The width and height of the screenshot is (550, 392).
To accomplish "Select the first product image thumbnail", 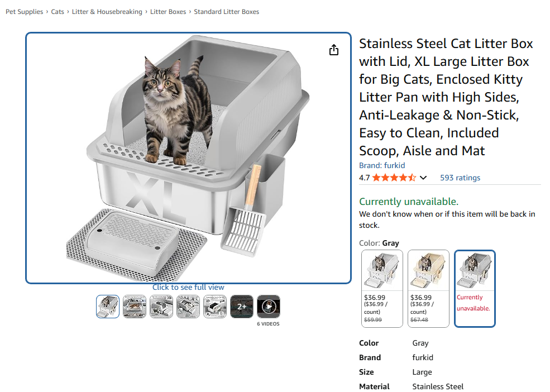I will [108, 307].
